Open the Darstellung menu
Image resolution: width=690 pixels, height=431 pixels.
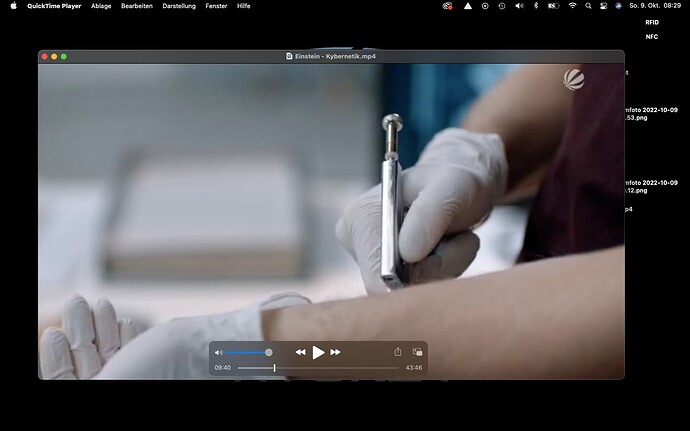pyautogui.click(x=179, y=6)
